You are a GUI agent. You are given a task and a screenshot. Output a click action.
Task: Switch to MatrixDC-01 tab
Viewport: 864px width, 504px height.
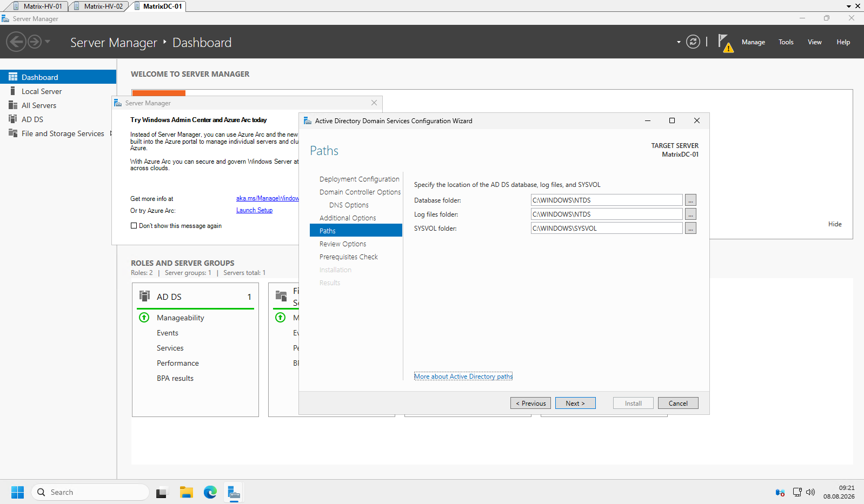158,6
